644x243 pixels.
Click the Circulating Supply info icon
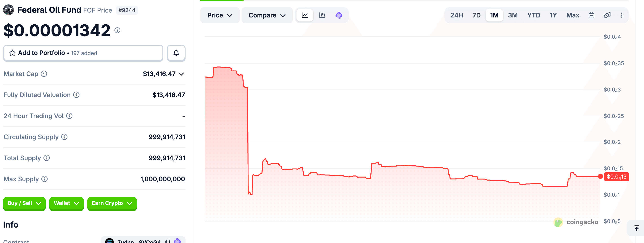(x=64, y=137)
